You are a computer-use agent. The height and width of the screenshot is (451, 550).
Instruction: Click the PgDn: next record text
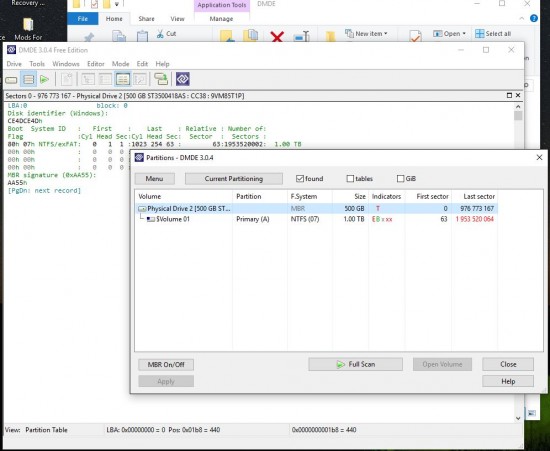[x=44, y=190]
